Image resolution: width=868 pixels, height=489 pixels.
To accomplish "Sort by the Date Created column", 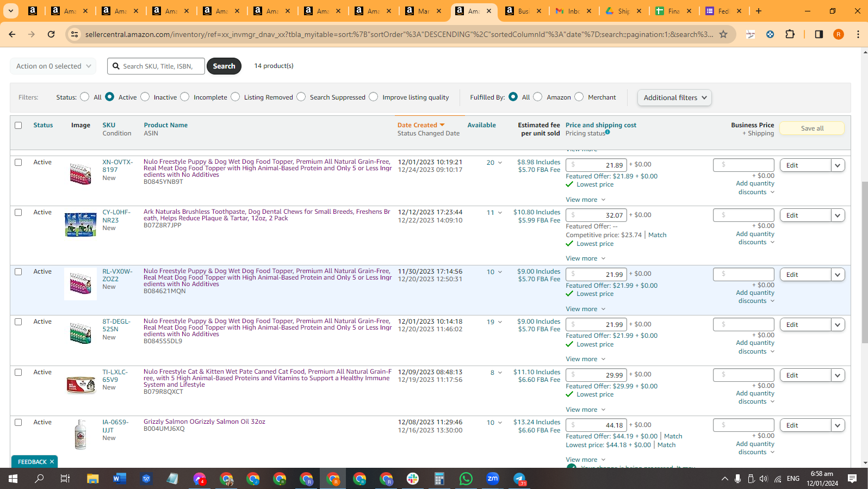I will [421, 125].
